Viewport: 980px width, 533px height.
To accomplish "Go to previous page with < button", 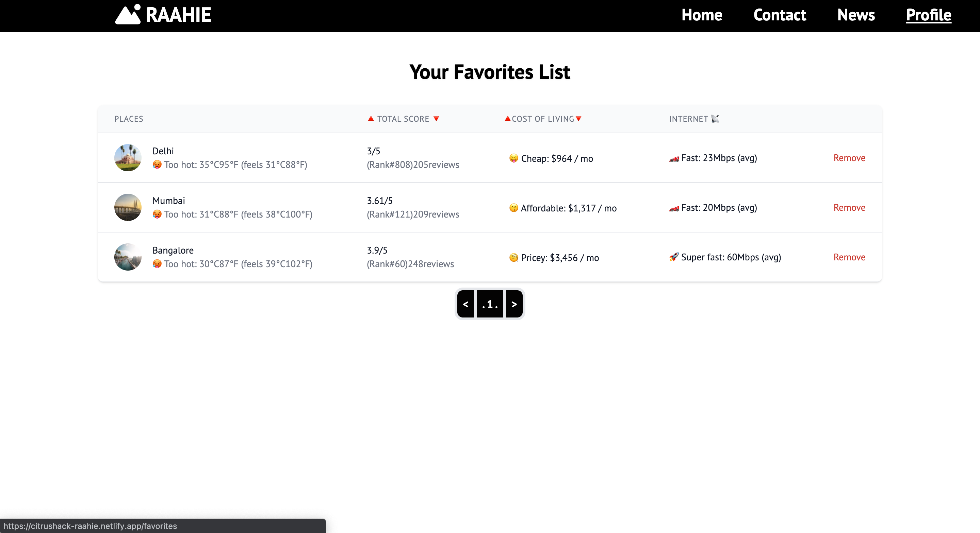I will [x=465, y=304].
